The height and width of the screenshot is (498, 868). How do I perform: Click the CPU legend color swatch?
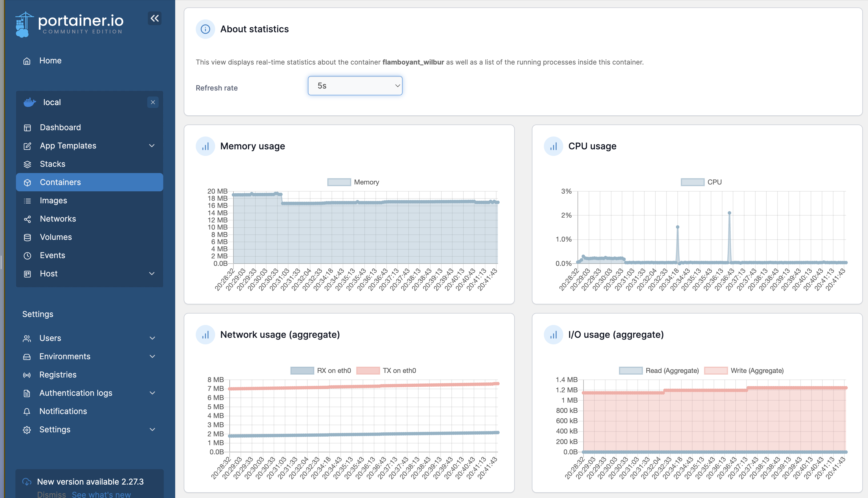click(x=692, y=182)
